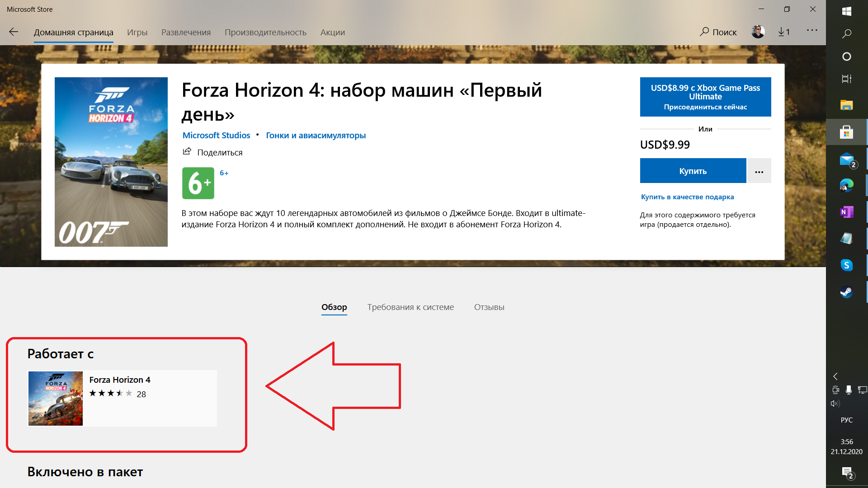Go back with the arrow icon
868x488 pixels.
[14, 32]
